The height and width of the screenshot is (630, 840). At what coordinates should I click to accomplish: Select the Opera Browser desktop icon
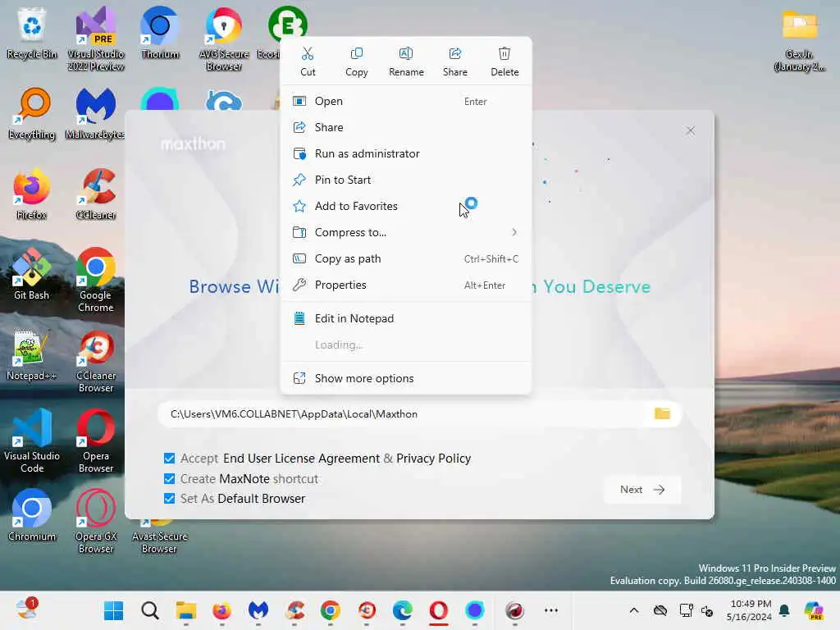96,441
